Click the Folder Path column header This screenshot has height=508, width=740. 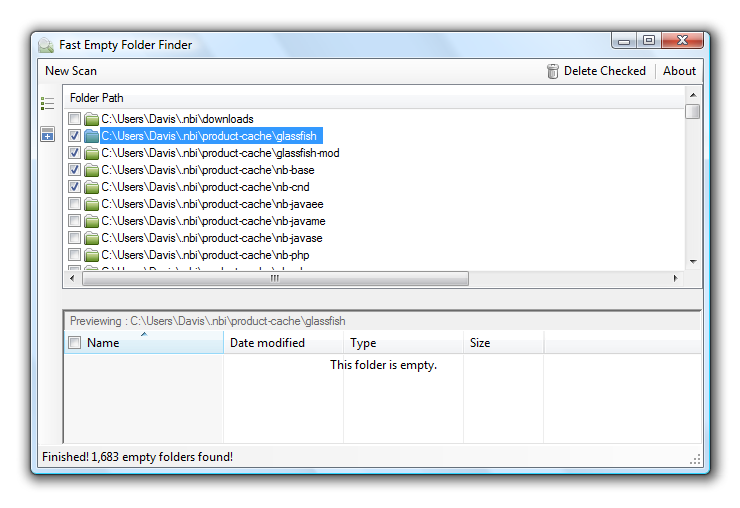click(374, 98)
